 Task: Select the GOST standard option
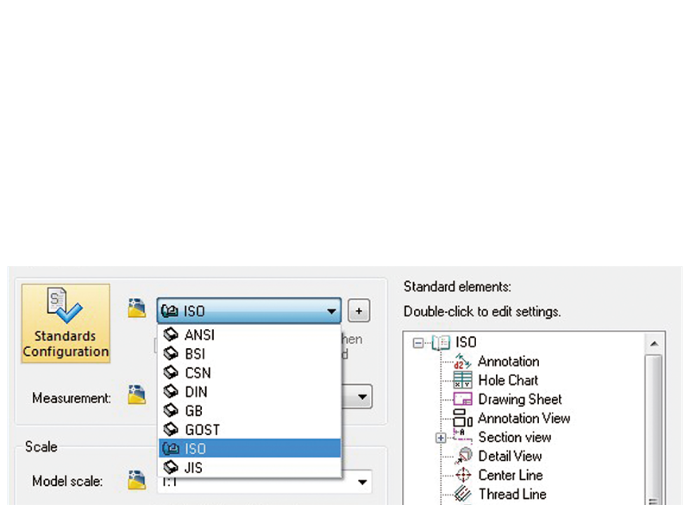click(x=202, y=429)
